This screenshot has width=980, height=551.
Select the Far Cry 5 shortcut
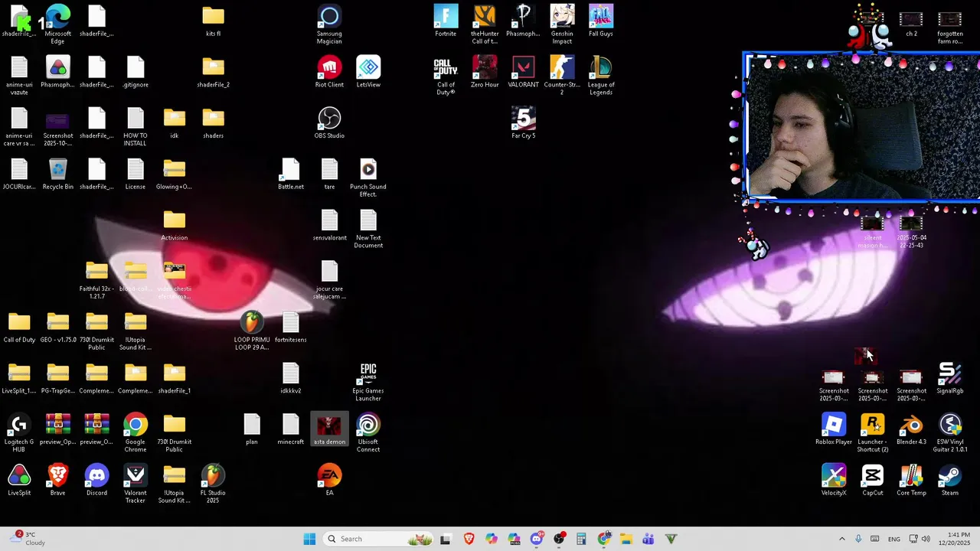pos(524,123)
